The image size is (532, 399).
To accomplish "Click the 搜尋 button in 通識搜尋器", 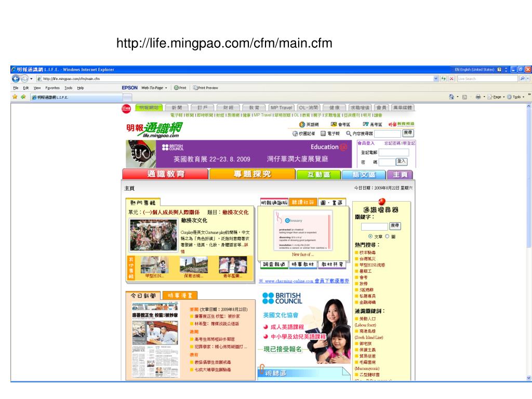I will tap(395, 225).
